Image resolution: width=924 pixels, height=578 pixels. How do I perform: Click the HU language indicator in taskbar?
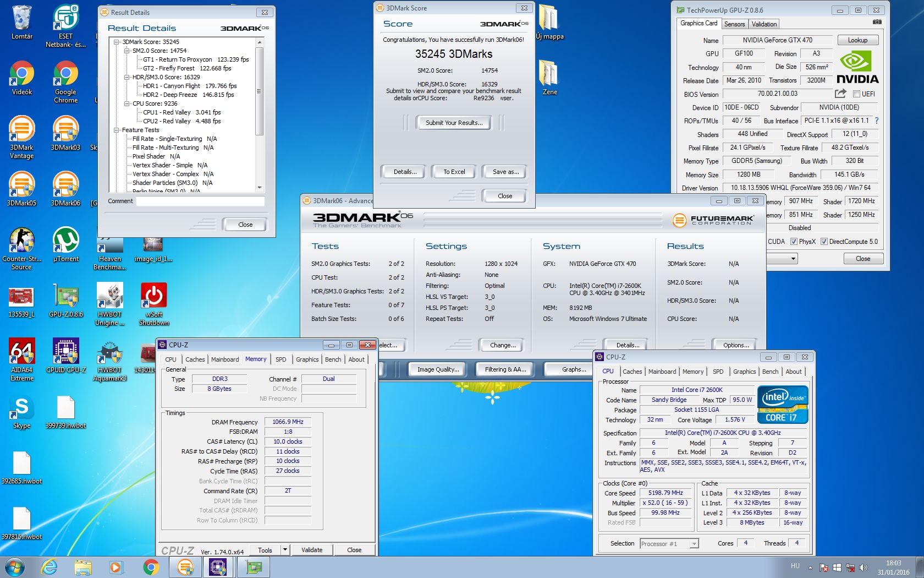795,566
